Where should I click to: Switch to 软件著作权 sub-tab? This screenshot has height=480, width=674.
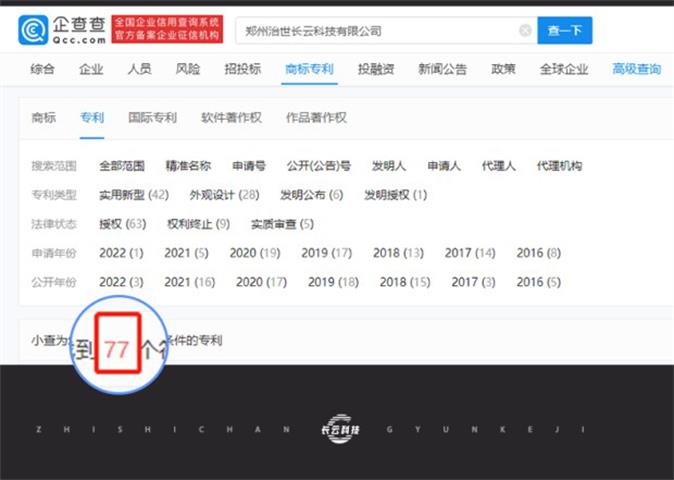pyautogui.click(x=231, y=117)
